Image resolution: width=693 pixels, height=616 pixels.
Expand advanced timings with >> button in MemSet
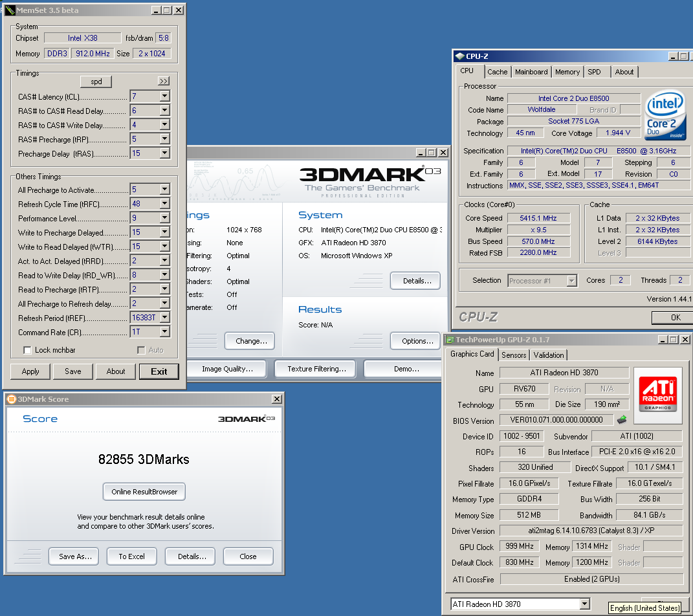click(164, 82)
